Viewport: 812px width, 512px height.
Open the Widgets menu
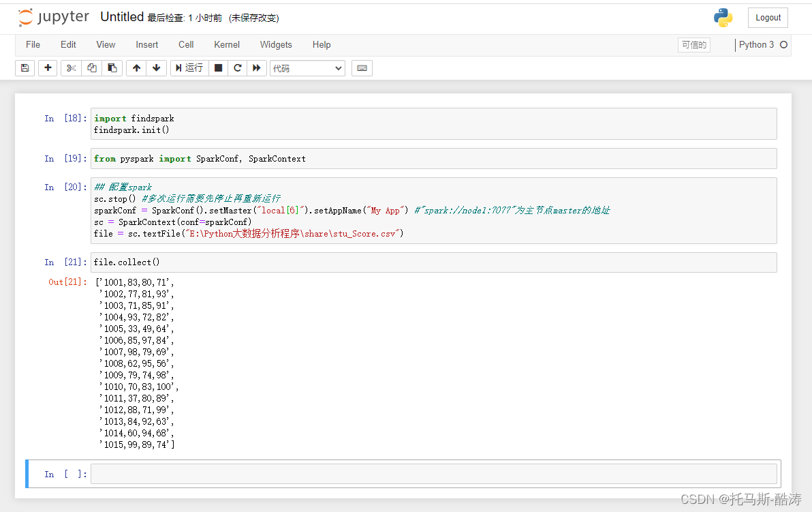click(276, 44)
